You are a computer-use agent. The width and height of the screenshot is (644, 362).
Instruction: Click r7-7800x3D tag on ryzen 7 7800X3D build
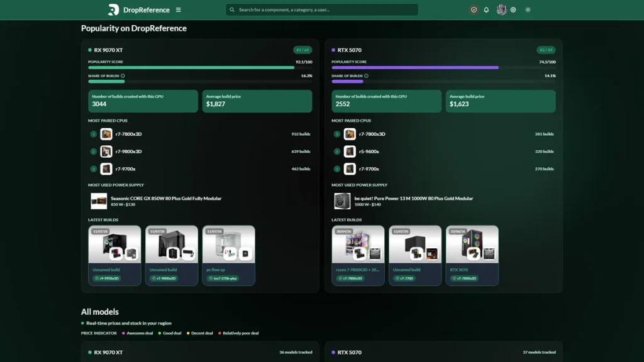click(x=350, y=278)
